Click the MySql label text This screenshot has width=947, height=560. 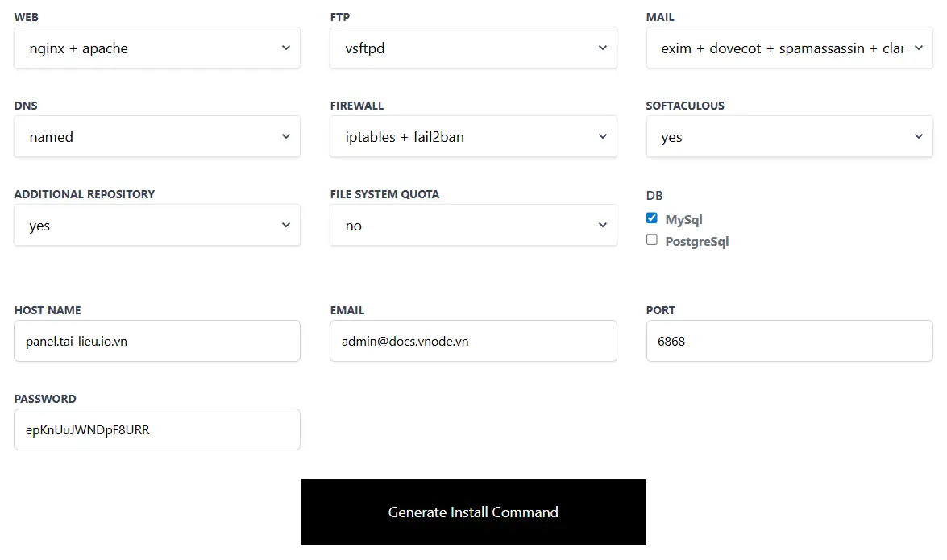pyautogui.click(x=684, y=220)
